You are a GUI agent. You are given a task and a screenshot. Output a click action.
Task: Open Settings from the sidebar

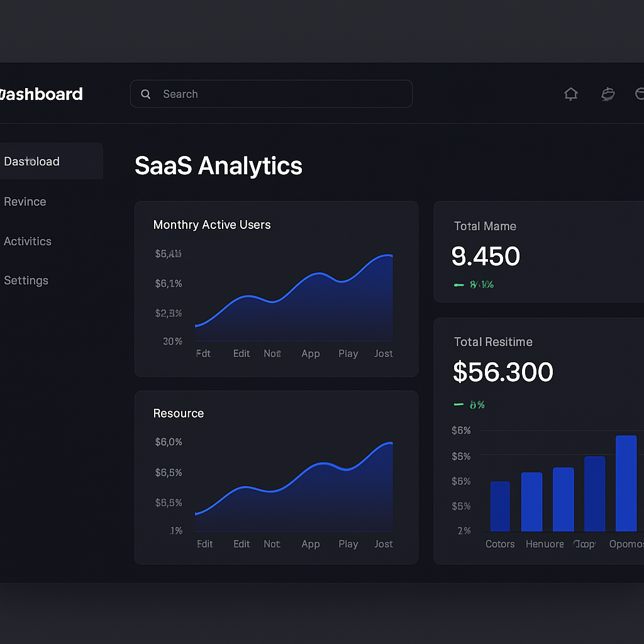click(26, 280)
